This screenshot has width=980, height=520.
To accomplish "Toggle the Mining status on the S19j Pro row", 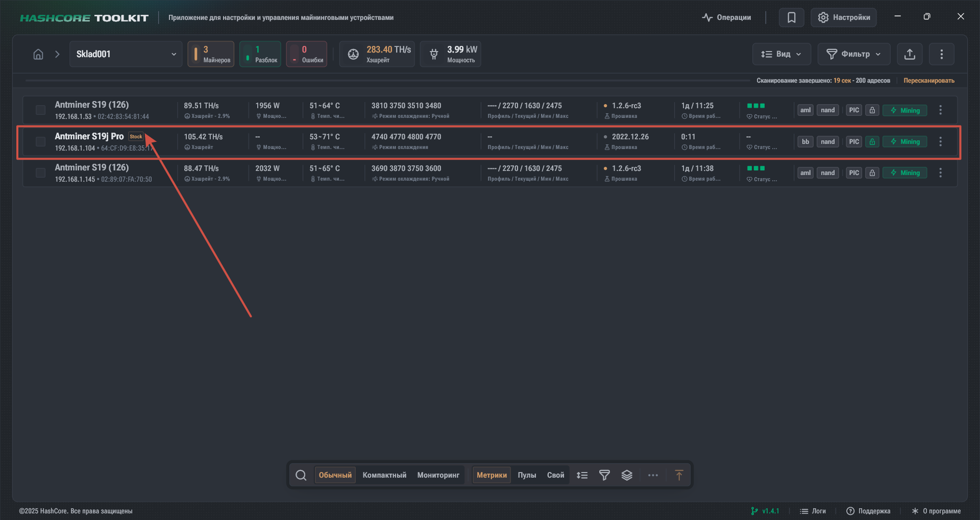I will (x=905, y=142).
